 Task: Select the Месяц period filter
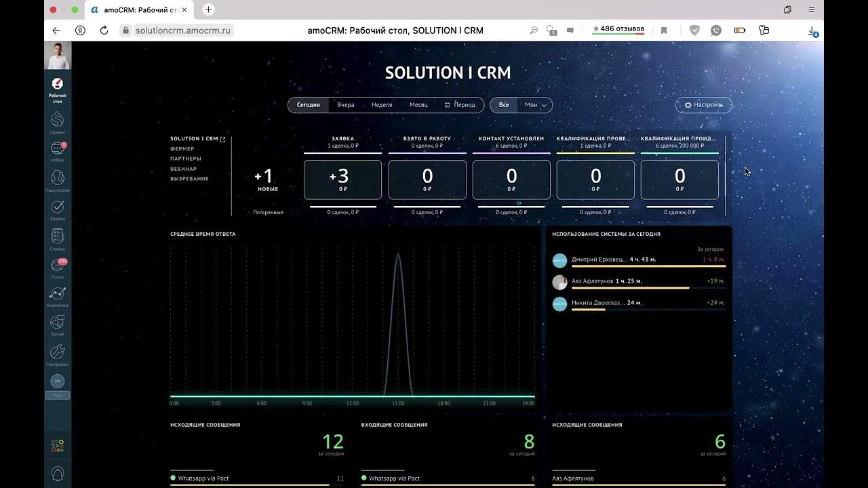(418, 105)
